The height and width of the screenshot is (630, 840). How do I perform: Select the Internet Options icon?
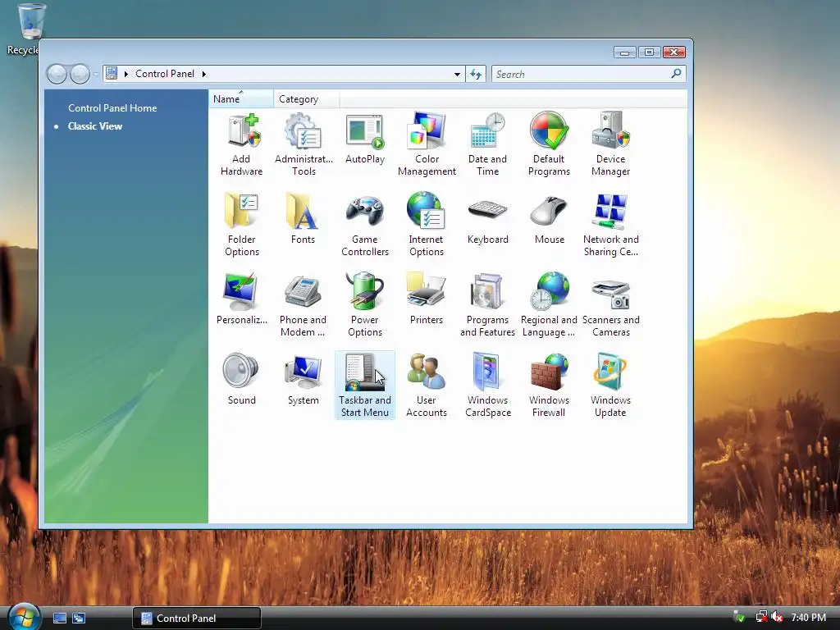tap(427, 225)
